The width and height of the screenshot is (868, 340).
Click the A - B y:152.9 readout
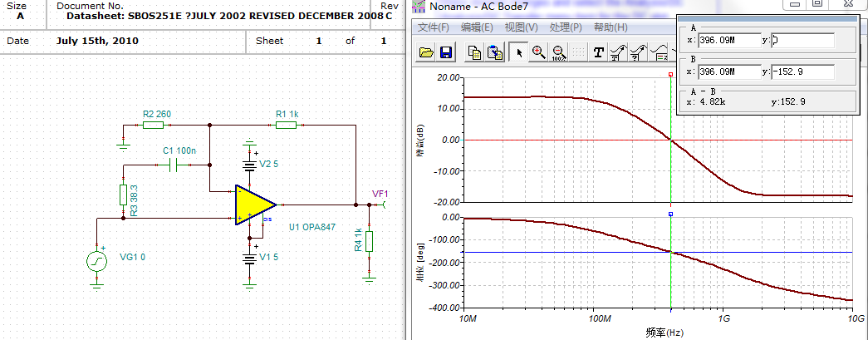click(787, 102)
